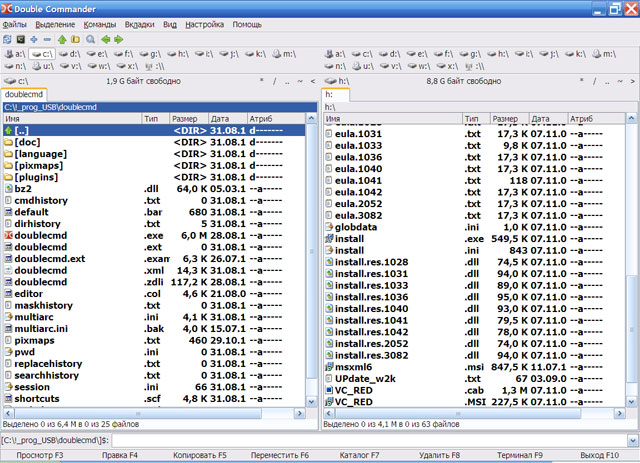
Task: Switch right panel to drive c:\
Action: point(363,53)
